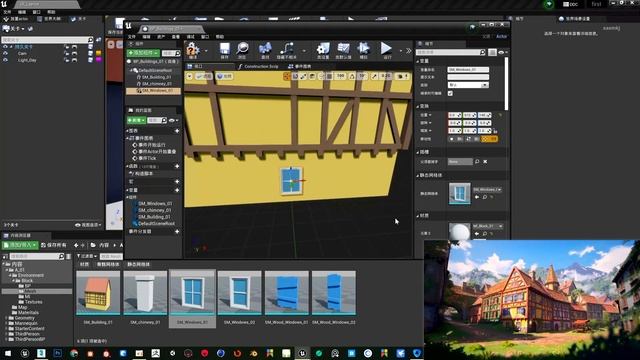Toggle grid snapping in viewport toolbar
The height and width of the screenshot is (360, 640).
(x=329, y=76)
